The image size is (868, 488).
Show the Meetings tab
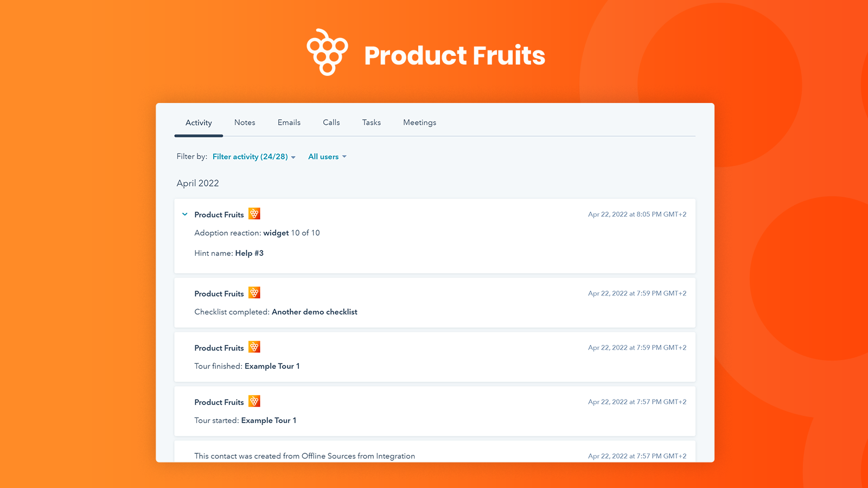pos(419,123)
